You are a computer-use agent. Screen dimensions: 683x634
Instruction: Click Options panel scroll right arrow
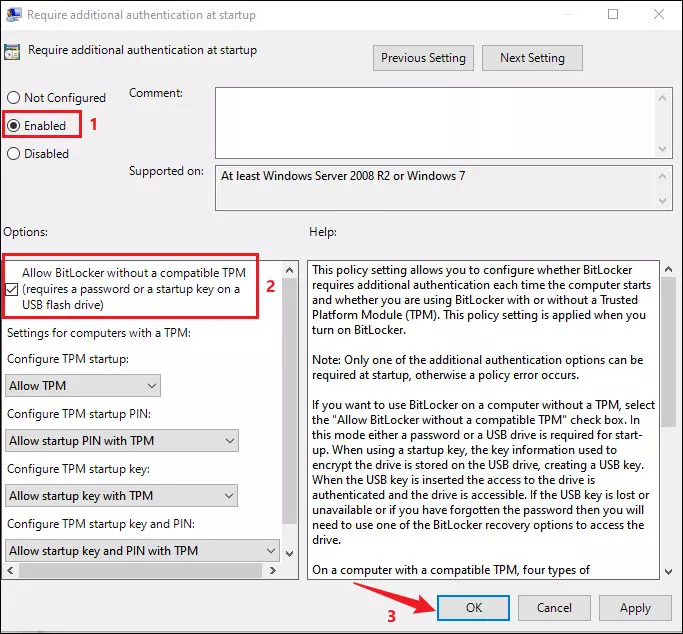(273, 570)
